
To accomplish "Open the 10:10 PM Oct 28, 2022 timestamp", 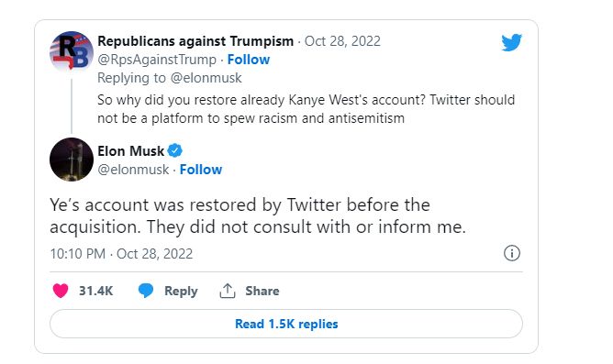I will click(121, 254).
